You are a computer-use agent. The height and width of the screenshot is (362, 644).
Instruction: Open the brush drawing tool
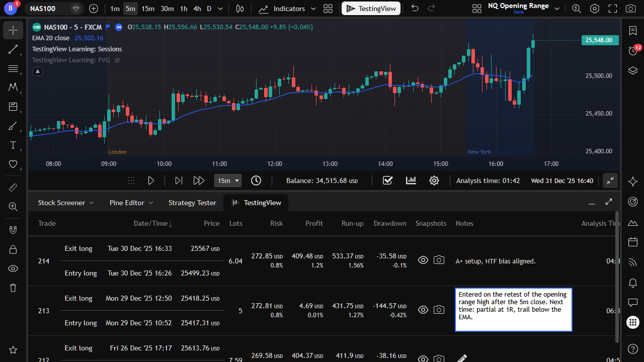tap(13, 126)
